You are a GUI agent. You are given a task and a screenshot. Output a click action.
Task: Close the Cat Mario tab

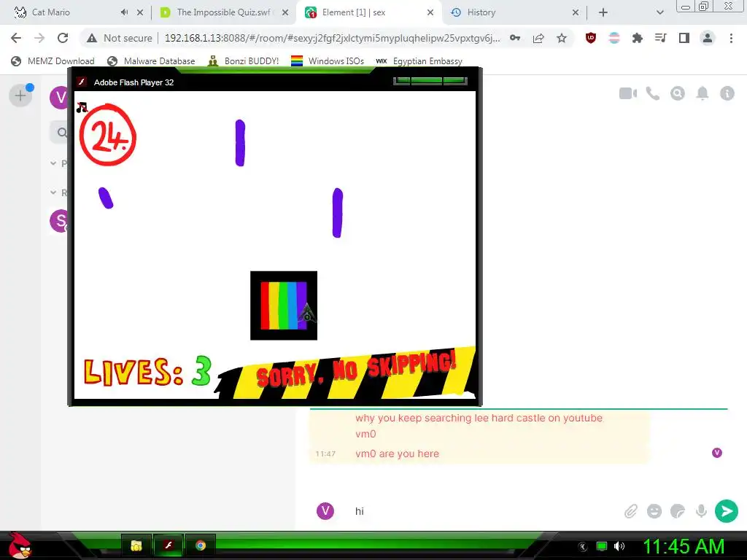[140, 12]
